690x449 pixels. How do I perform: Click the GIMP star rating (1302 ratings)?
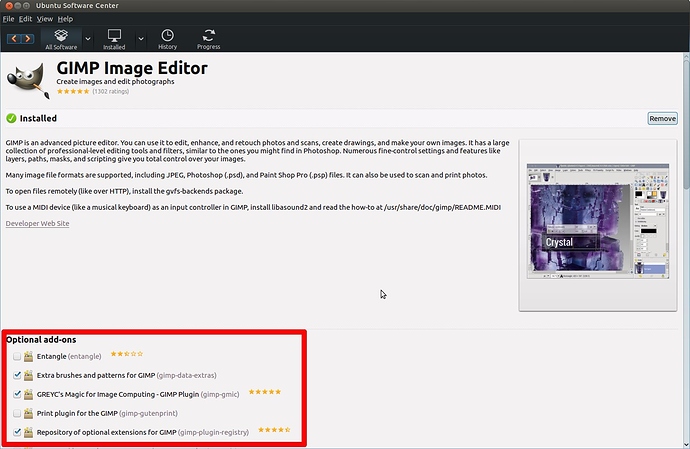(x=73, y=92)
